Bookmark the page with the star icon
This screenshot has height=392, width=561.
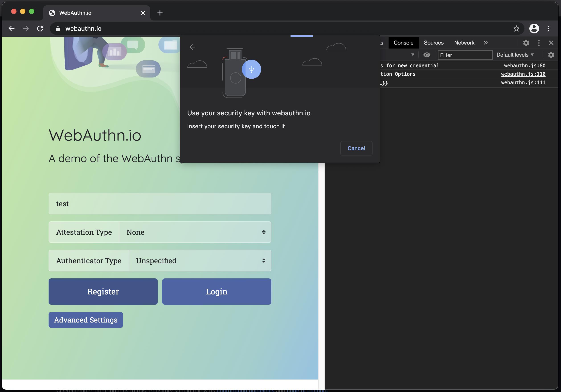pyautogui.click(x=516, y=29)
